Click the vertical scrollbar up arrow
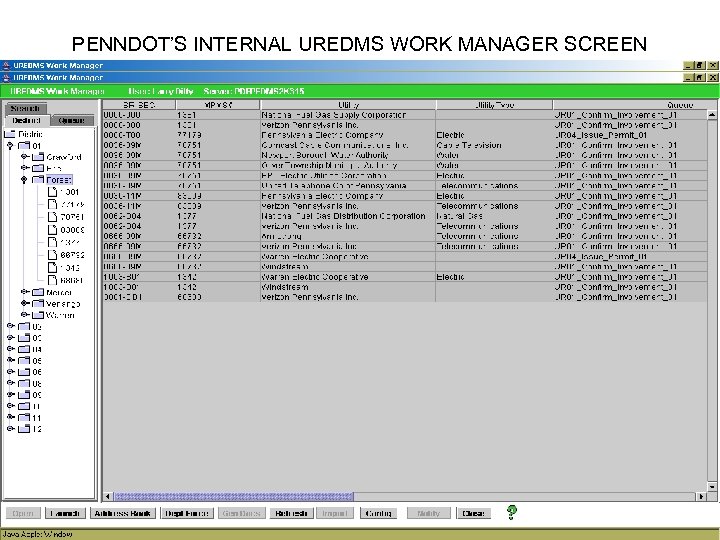Image resolution: width=720 pixels, height=540 pixels. click(712, 114)
